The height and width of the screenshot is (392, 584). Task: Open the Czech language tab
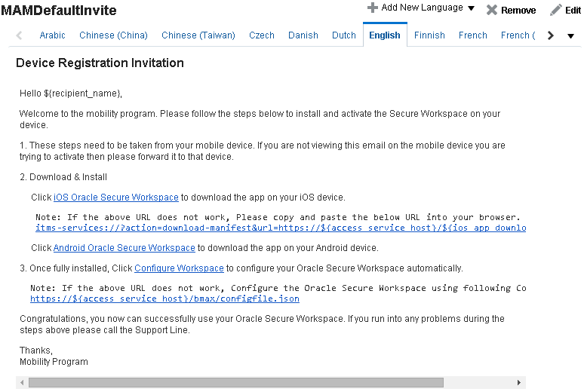point(262,35)
